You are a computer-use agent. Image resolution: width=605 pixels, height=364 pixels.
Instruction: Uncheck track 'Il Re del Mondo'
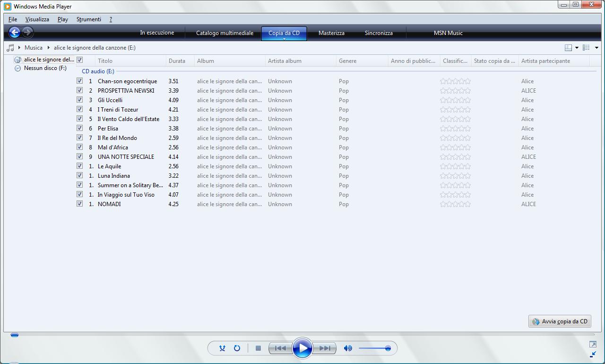coord(79,138)
